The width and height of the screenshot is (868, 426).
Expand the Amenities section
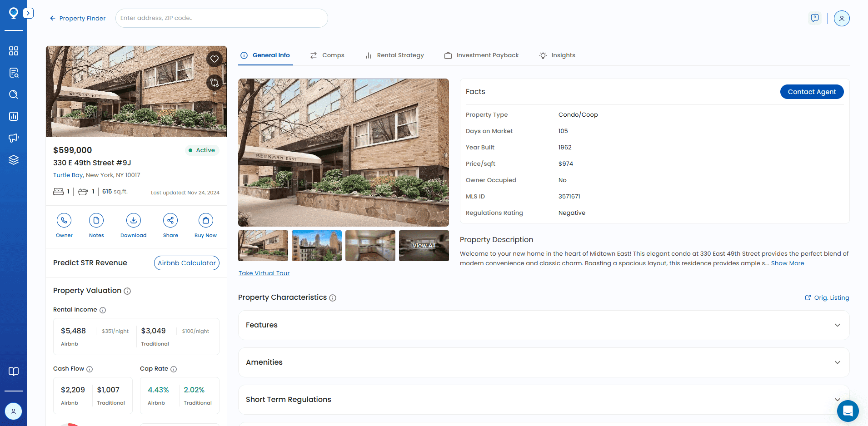point(544,362)
